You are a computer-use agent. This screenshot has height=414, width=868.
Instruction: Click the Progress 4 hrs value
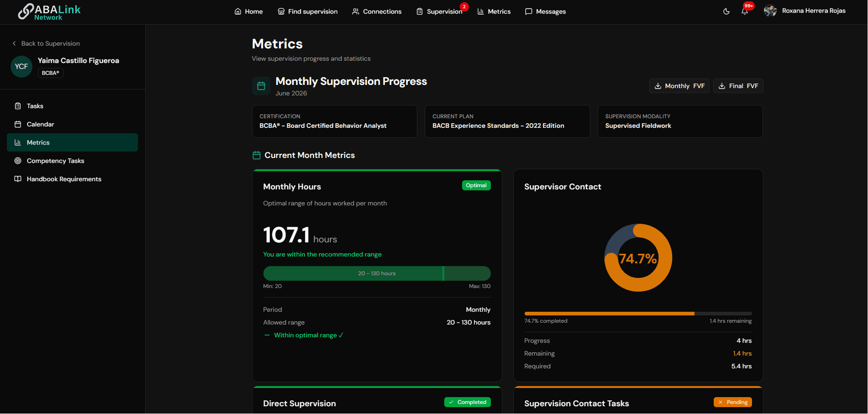(x=744, y=341)
